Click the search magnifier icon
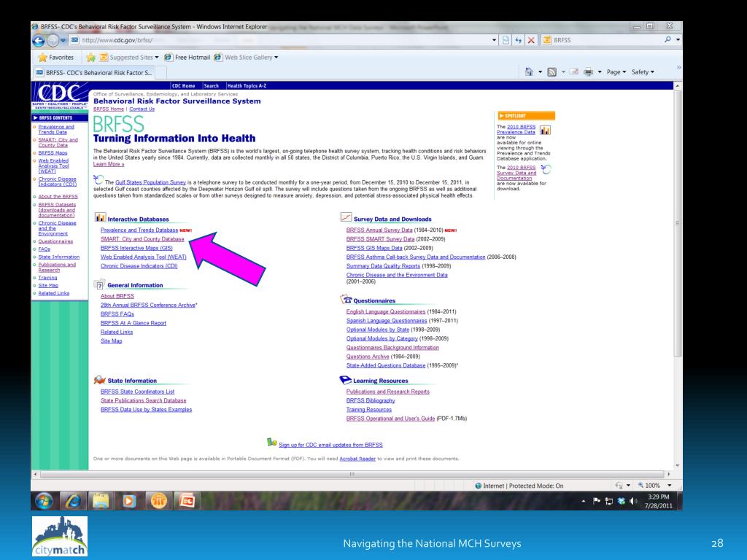 (668, 40)
